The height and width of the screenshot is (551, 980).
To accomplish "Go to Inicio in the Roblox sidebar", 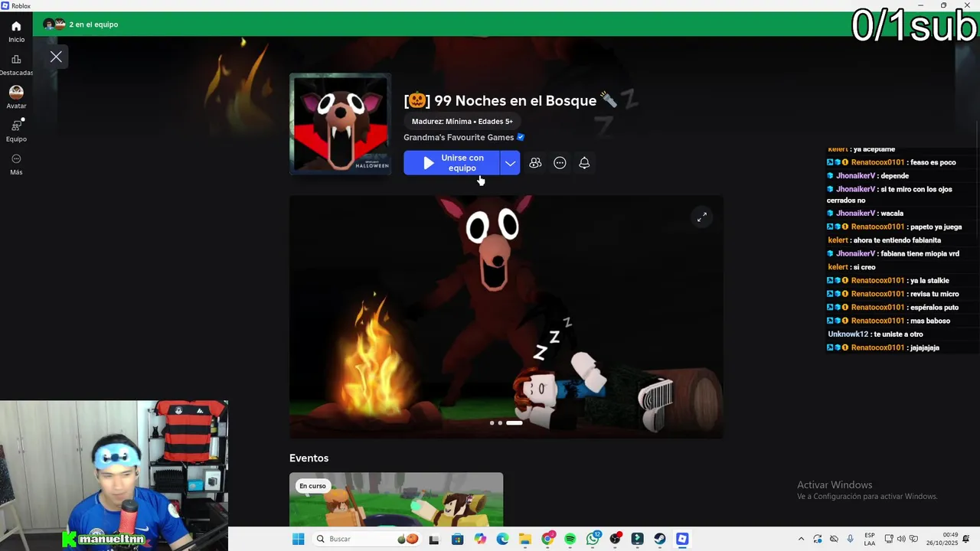I will [x=16, y=31].
